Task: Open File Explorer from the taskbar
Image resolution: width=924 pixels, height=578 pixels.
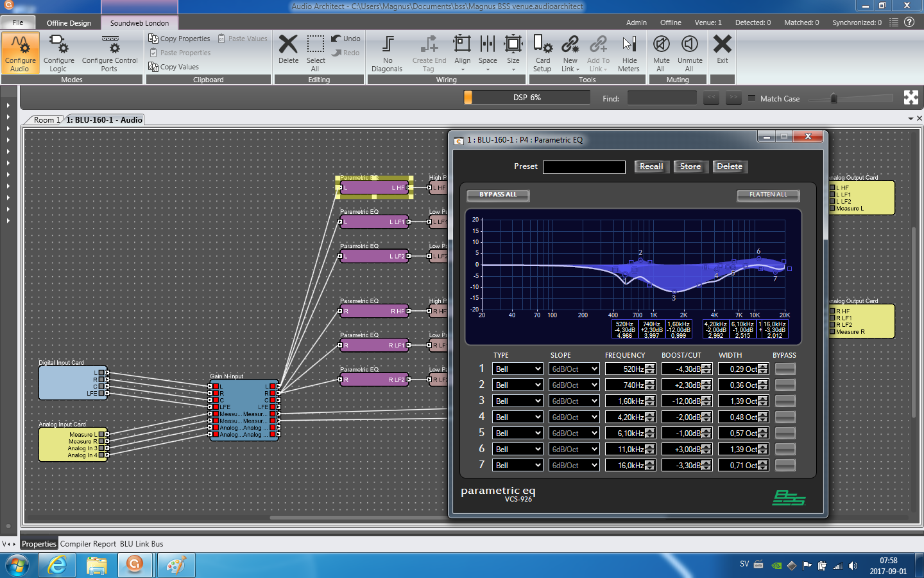Action: point(97,565)
